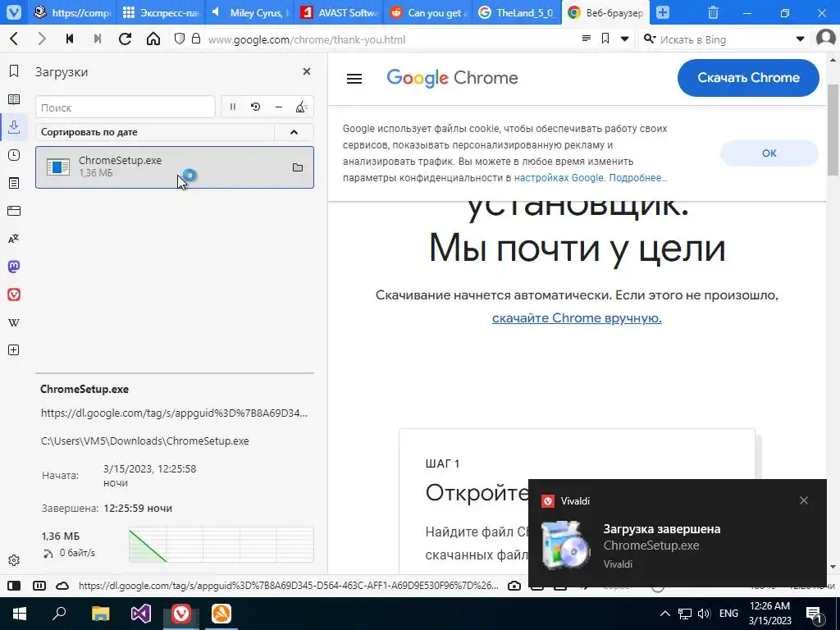
Task: Open the Translate panel
Action: pyautogui.click(x=14, y=239)
